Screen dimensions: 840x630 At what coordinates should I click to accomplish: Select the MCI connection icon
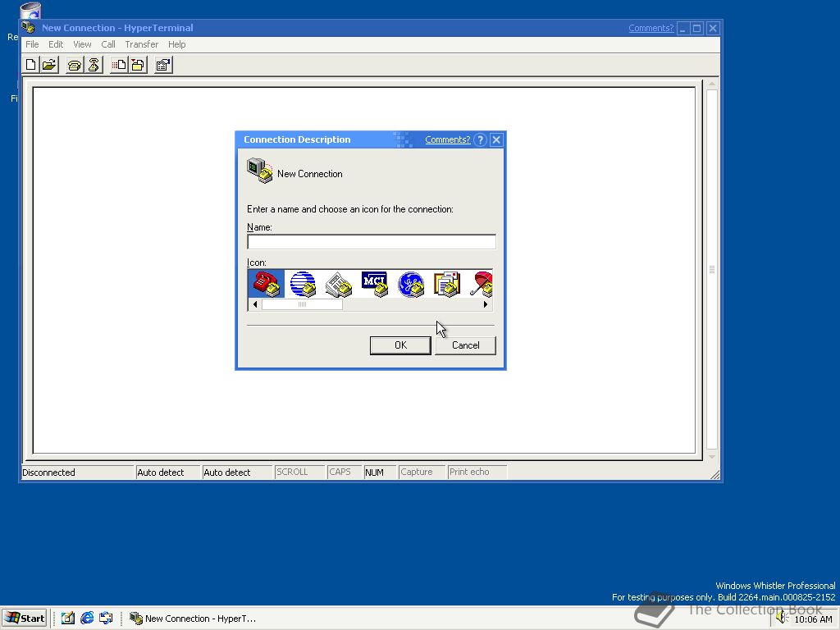pyautogui.click(x=374, y=283)
